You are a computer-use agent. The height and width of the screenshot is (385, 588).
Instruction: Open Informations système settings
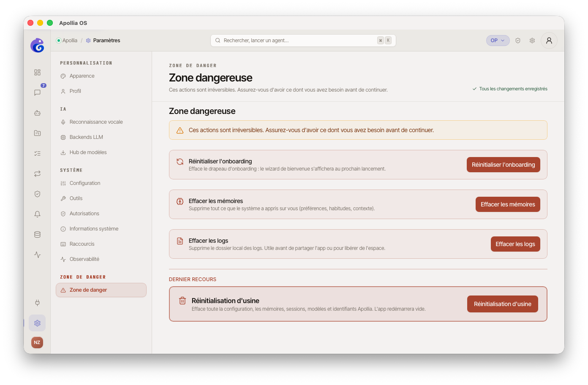[x=101, y=229]
